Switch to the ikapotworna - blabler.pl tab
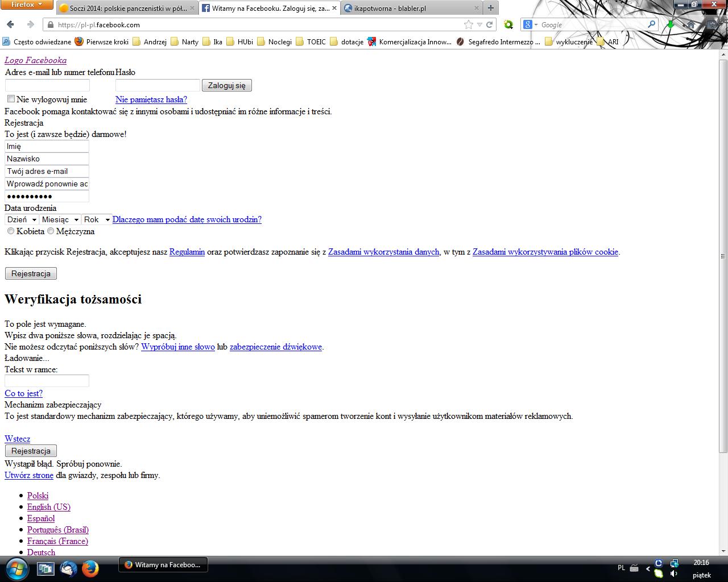 coord(411,9)
